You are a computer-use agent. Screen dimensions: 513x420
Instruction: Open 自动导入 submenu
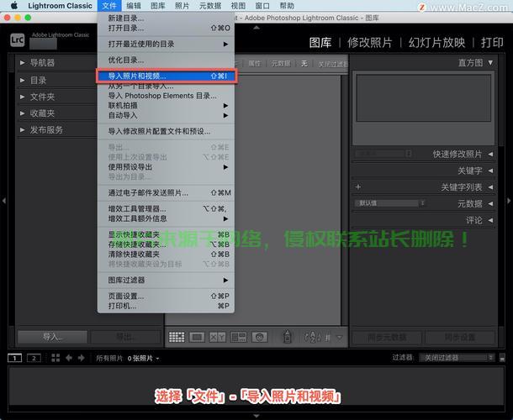[167, 115]
